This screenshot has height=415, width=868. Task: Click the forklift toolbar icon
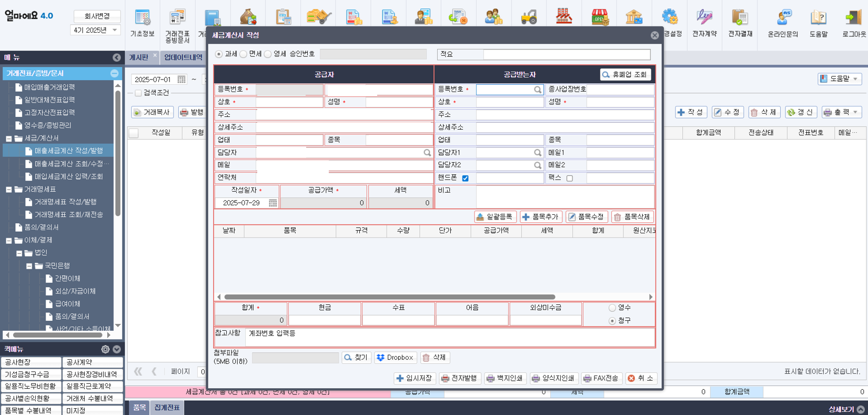coord(529,17)
